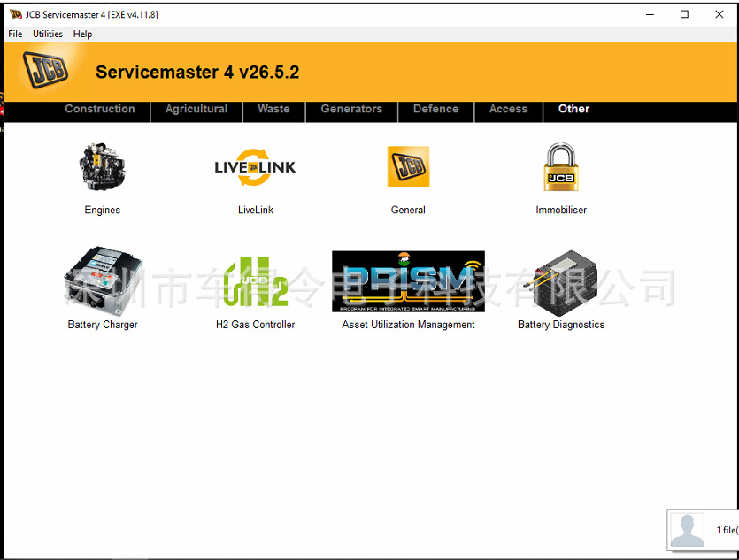Viewport: 739px width, 560px height.
Task: Open the Utilities menu
Action: pos(48,34)
